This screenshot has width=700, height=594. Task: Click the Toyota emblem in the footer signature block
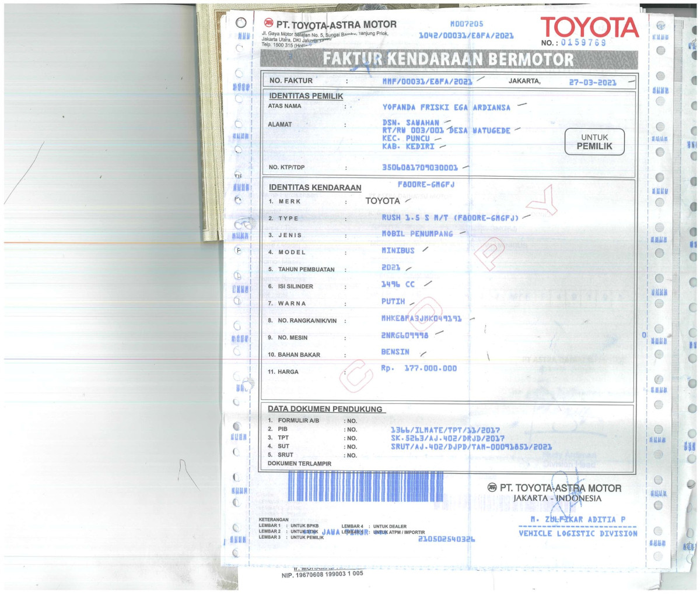click(492, 487)
